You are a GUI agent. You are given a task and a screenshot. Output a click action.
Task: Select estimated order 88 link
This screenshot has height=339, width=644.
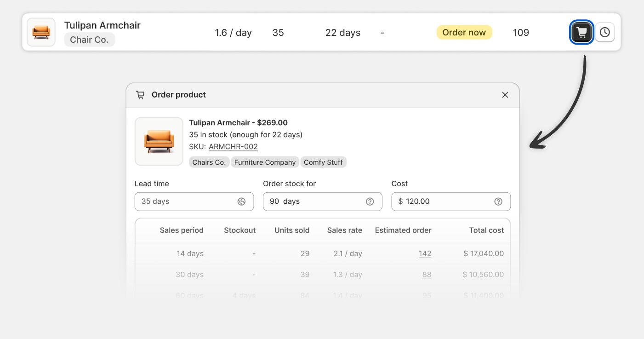(427, 275)
